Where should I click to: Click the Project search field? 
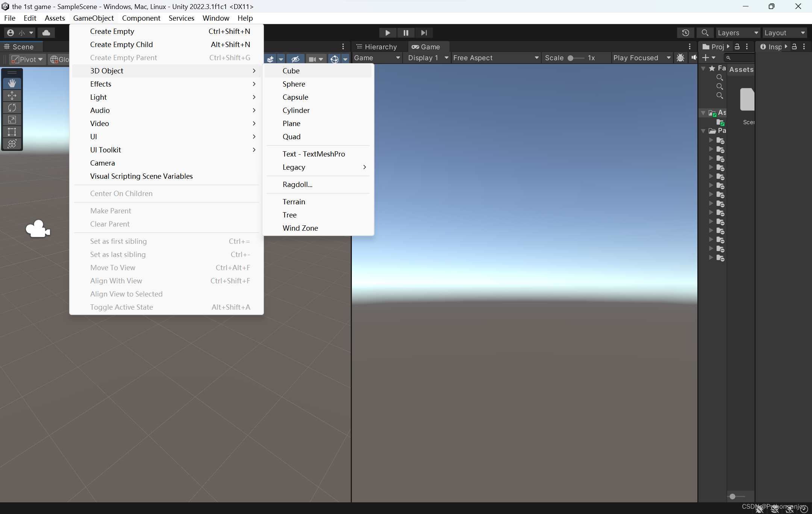point(740,58)
